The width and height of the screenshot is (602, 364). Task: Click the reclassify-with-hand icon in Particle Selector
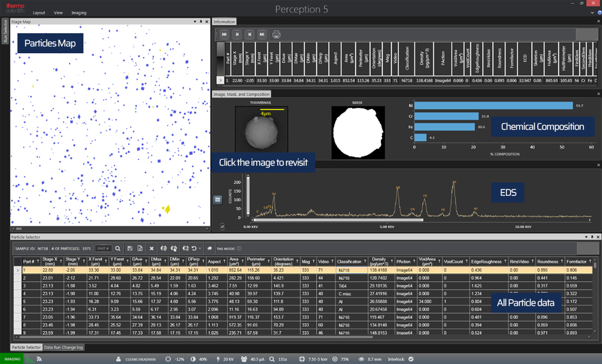coord(174,248)
